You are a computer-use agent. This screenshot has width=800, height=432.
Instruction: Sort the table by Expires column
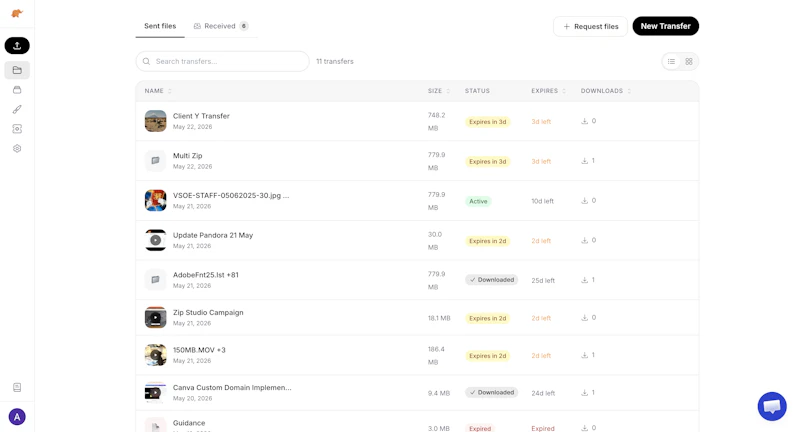click(548, 91)
